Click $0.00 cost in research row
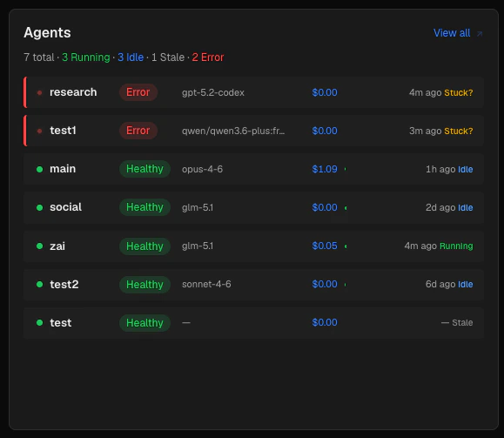Screen dimensions: 504x438 (325, 92)
